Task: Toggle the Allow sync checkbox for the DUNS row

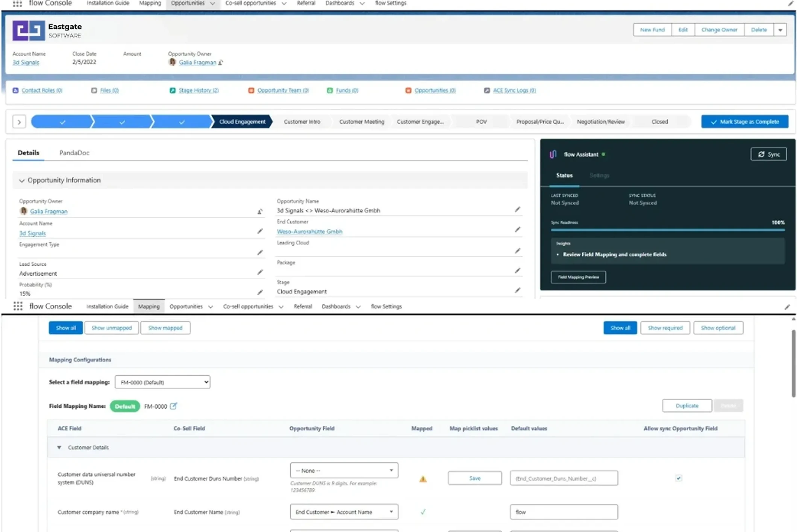Action: [x=679, y=478]
